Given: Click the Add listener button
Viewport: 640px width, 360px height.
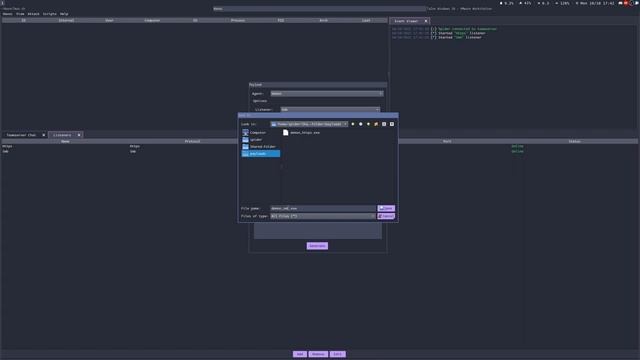Looking at the screenshot, I should (300, 354).
